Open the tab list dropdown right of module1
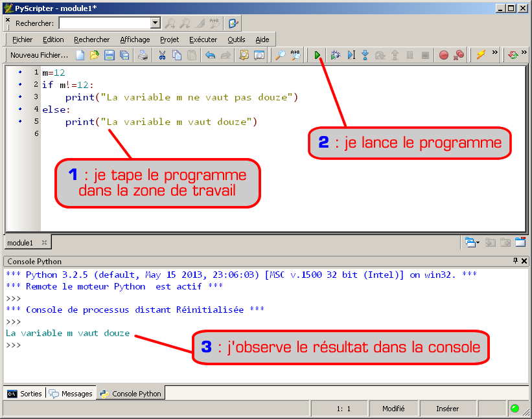 pos(472,242)
